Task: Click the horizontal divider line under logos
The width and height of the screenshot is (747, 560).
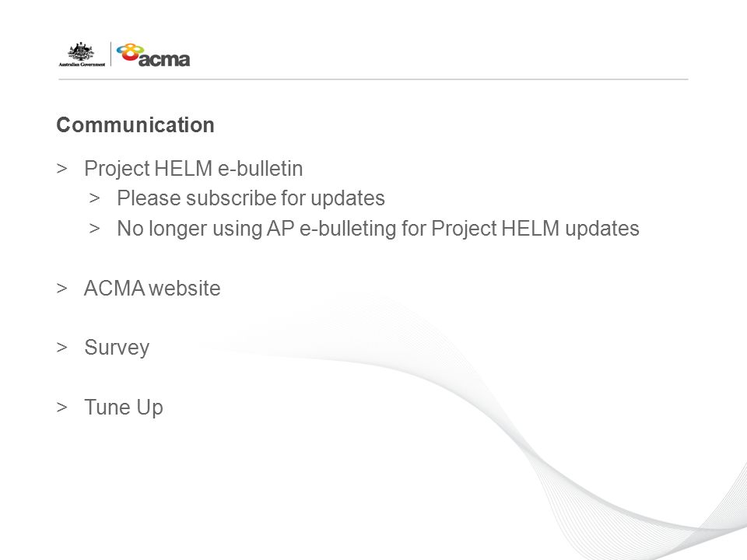Action: coord(373,79)
